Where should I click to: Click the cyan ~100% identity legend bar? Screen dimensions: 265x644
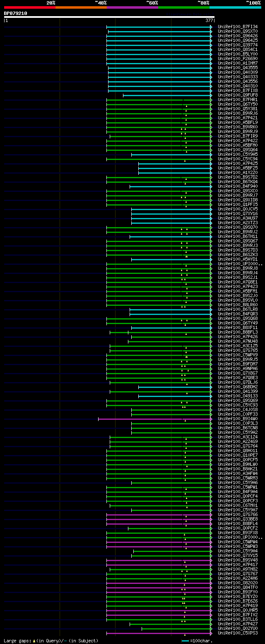235,7
